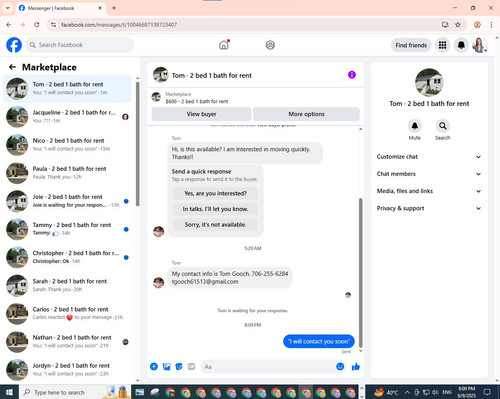Mute this conversation bell icon

click(414, 126)
